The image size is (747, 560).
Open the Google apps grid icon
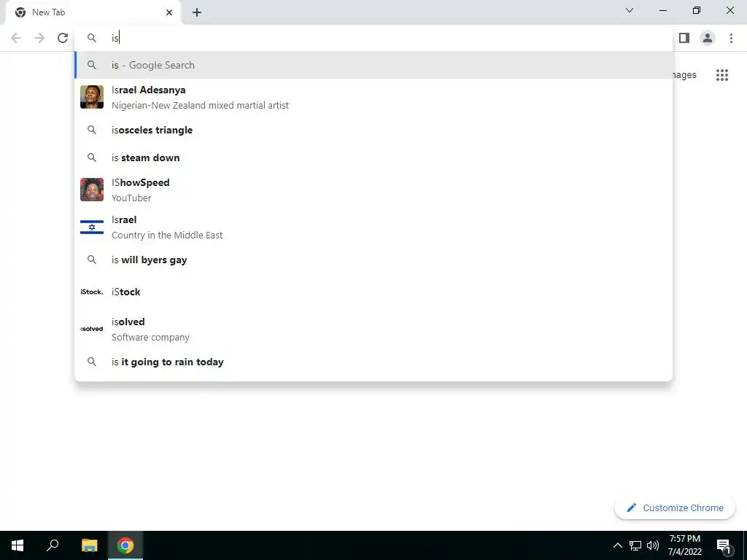point(721,75)
